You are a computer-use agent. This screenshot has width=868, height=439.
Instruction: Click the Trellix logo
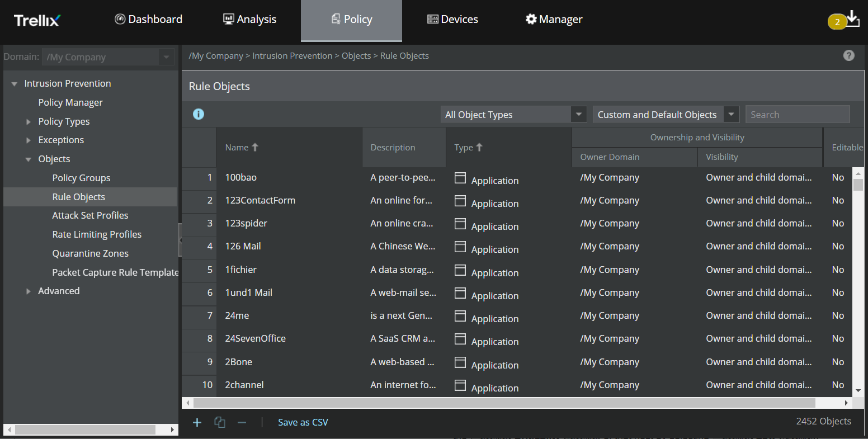click(37, 20)
